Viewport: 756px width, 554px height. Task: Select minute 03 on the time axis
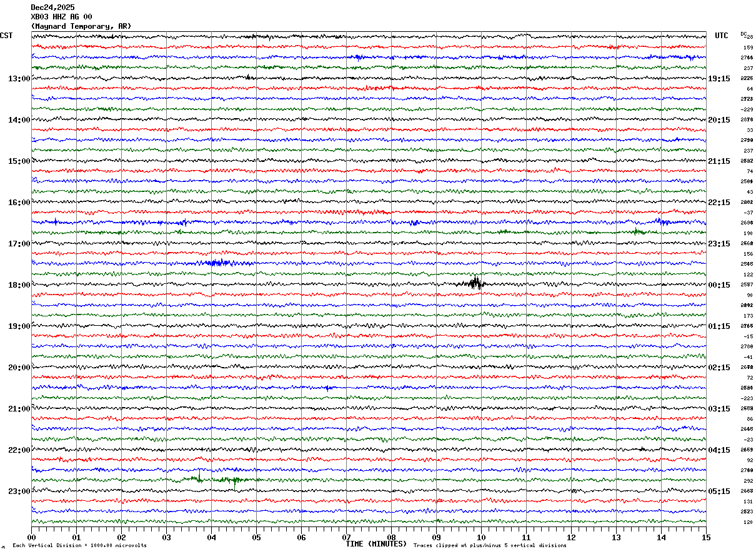point(166,537)
